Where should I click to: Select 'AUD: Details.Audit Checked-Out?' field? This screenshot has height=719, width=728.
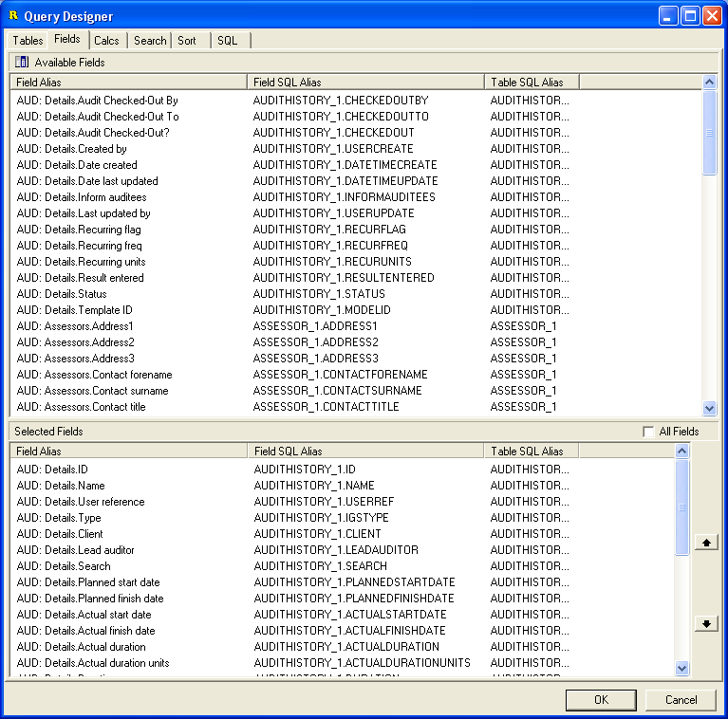356,133
